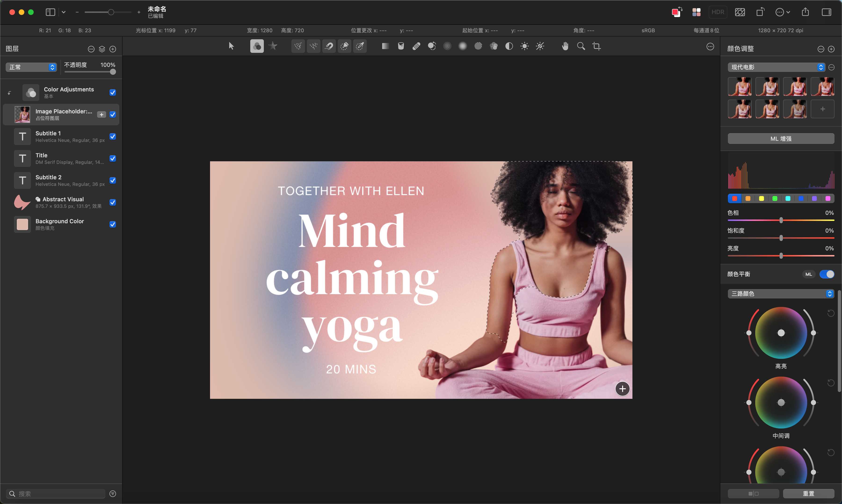The image size is (842, 504).
Task: Open the document color palette grid
Action: pos(696,12)
